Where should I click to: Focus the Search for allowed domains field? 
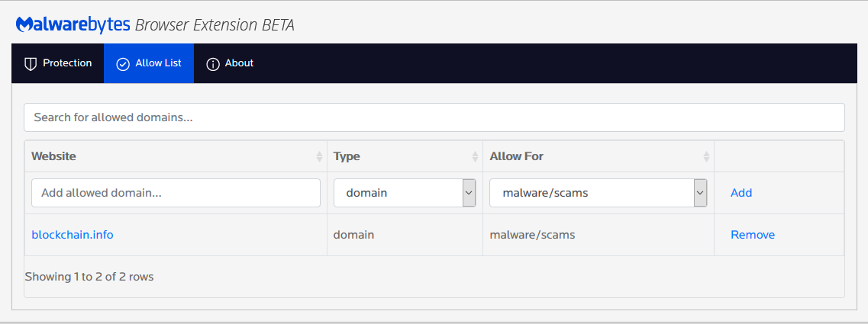(434, 117)
